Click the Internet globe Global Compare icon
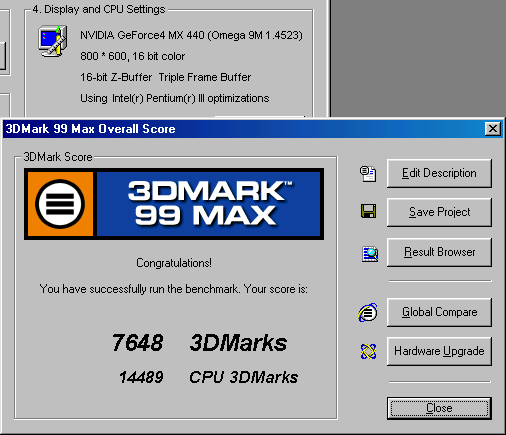The width and height of the screenshot is (506, 435). point(368,313)
